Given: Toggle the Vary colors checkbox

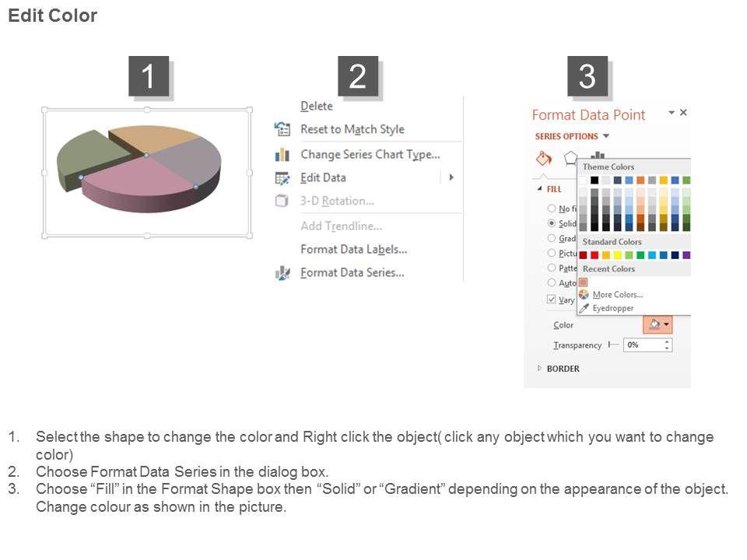Looking at the screenshot, I should pos(552,299).
